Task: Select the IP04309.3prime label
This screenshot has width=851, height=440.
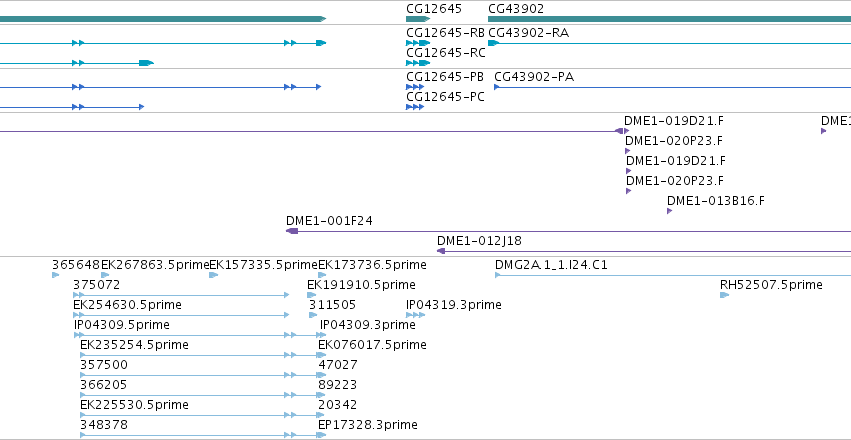Action: [368, 325]
